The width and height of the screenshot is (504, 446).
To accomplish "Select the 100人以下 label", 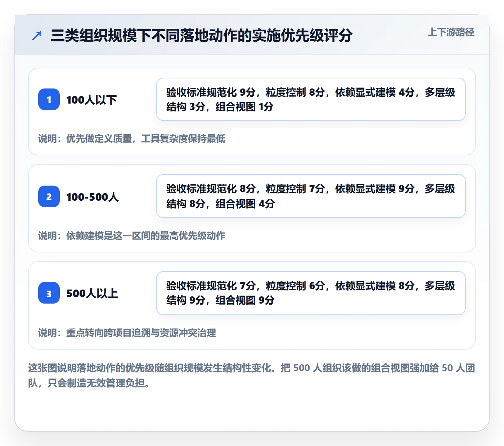I will (91, 100).
